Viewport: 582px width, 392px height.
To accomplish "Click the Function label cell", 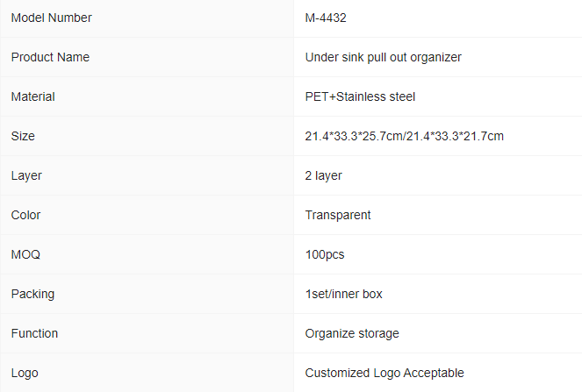I will [x=147, y=333].
